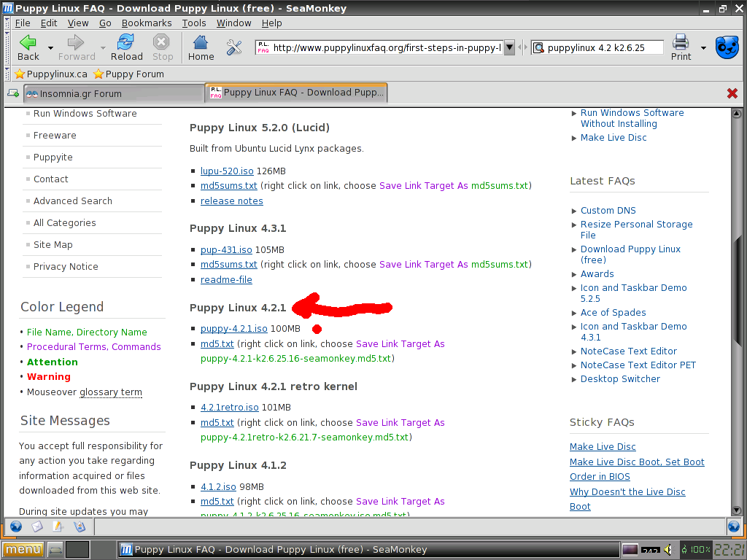
Task: Open All Categories in the sidebar
Action: 64,223
